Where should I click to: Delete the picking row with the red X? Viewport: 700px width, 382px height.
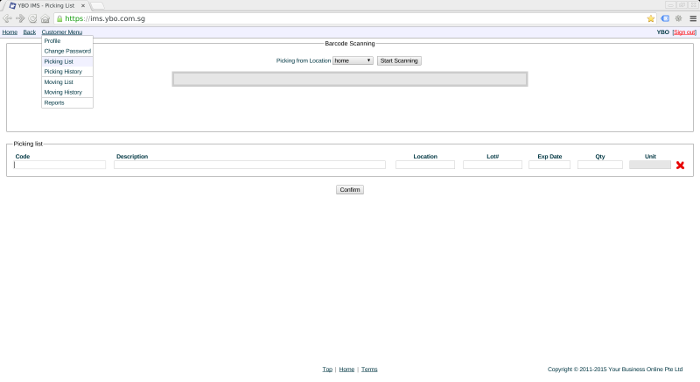[x=680, y=165]
